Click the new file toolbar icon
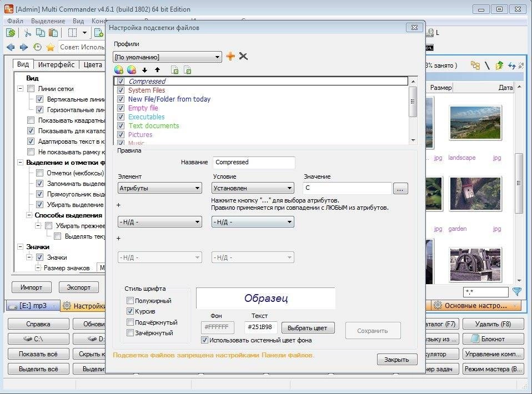 (x=99, y=33)
